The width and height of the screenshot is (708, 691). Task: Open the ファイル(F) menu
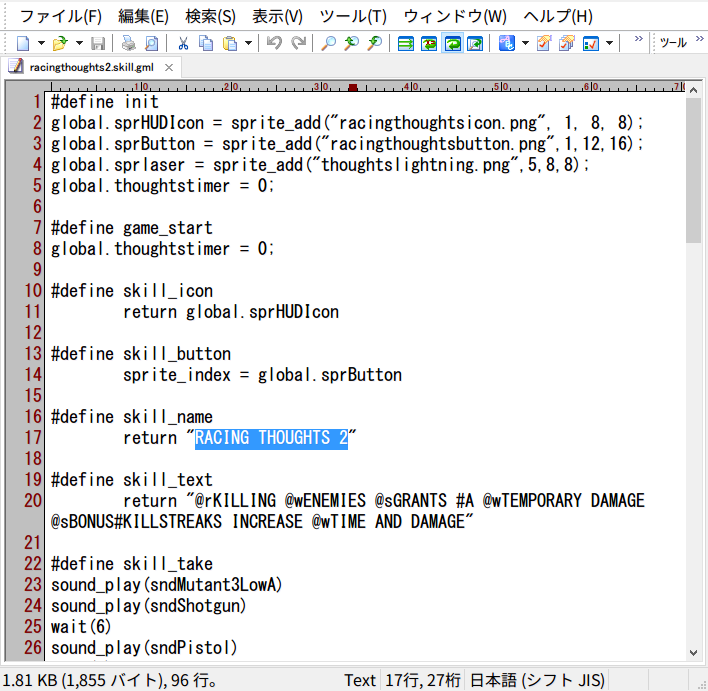(61, 16)
